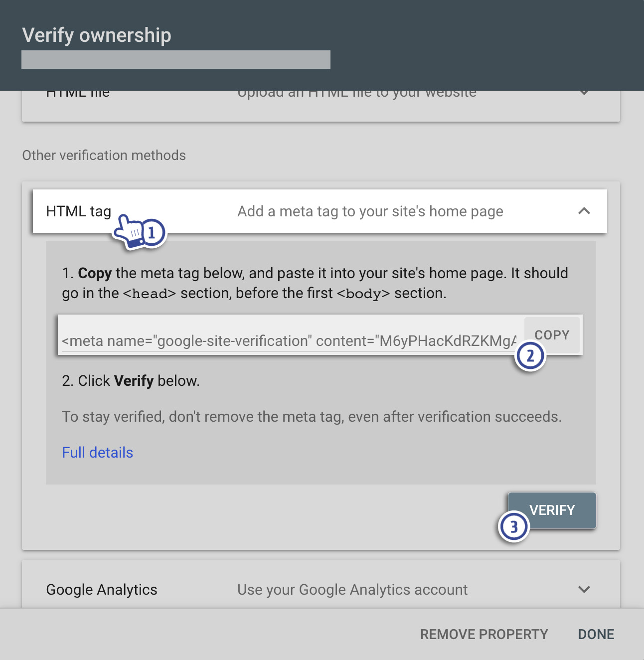Expand the Google Analytics chevron
This screenshot has height=660, width=644.
coord(584,589)
